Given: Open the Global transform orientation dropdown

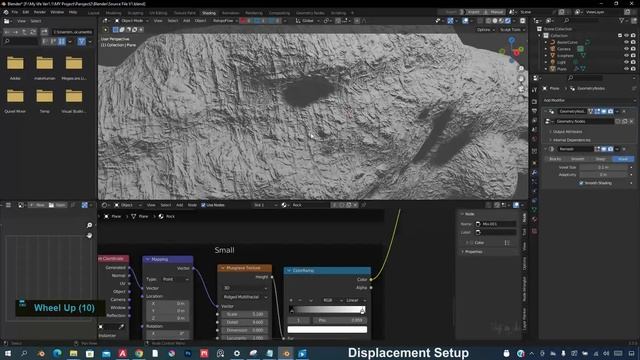Looking at the screenshot, I should (x=307, y=20).
